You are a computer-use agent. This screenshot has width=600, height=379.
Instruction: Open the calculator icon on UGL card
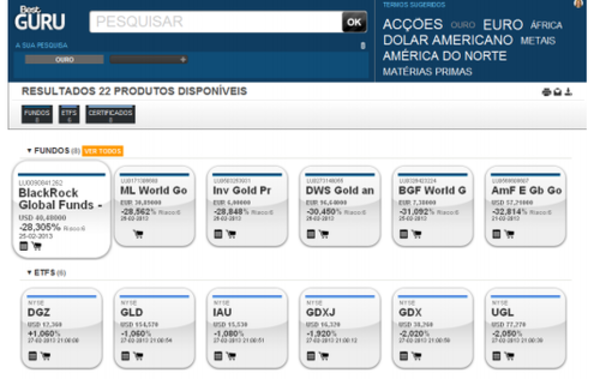496,356
